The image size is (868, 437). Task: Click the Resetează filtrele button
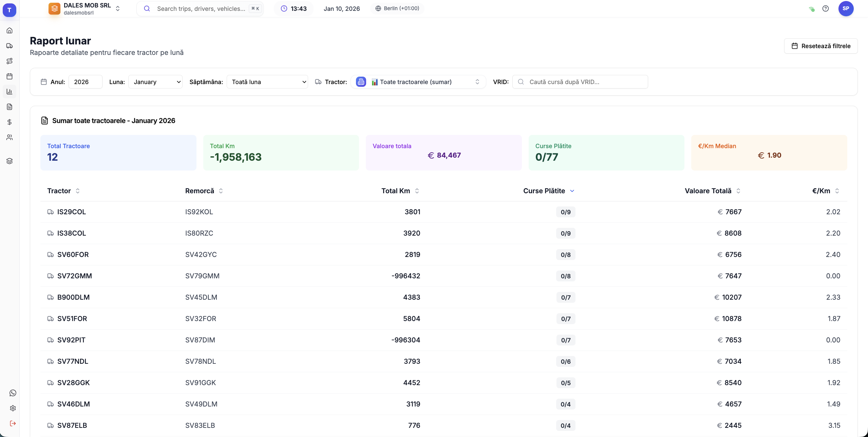[820, 46]
